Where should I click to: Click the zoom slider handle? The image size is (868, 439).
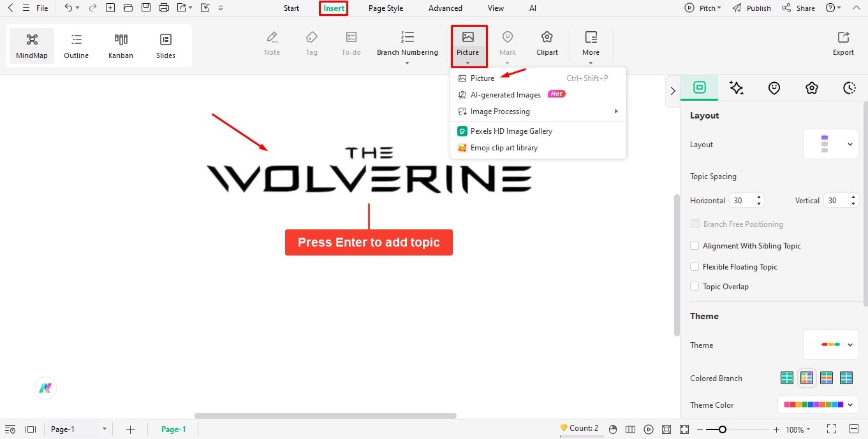[x=722, y=429]
